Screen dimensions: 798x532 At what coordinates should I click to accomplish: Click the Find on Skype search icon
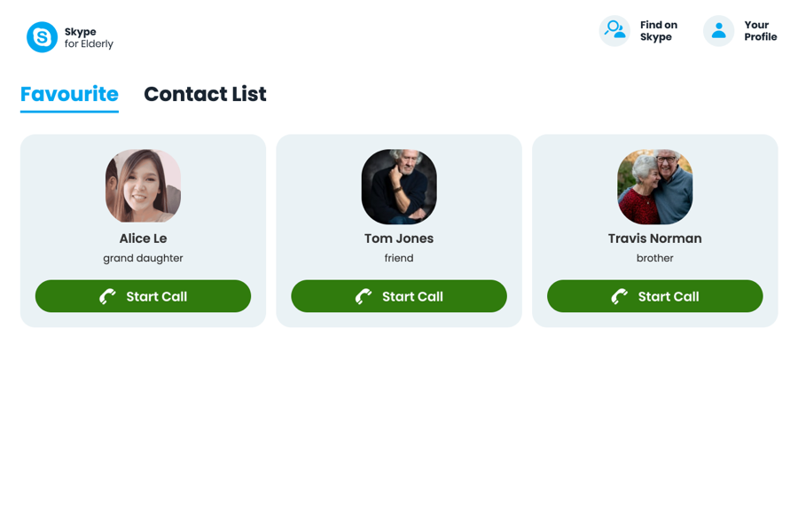click(614, 31)
